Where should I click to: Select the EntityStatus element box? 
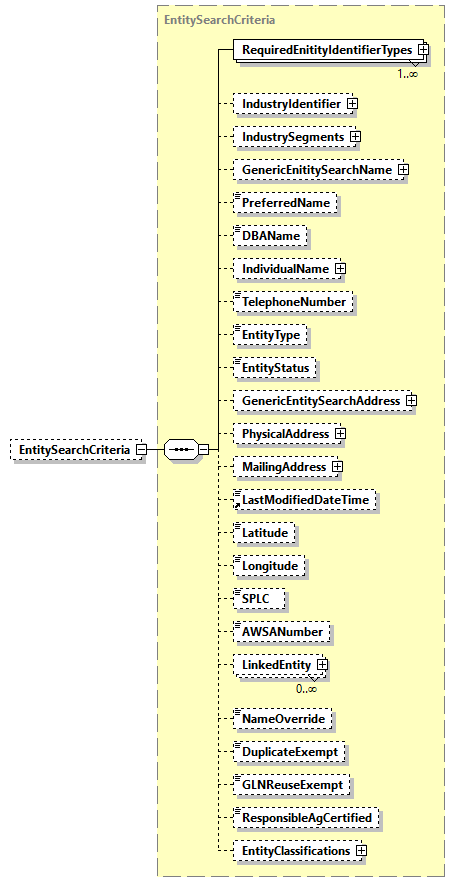coord(275,368)
